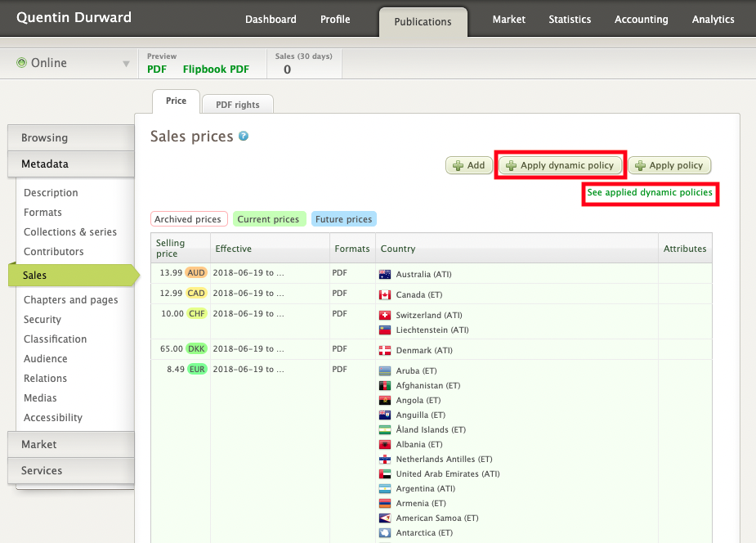
Task: Click the green Online status icon
Action: pyautogui.click(x=21, y=63)
